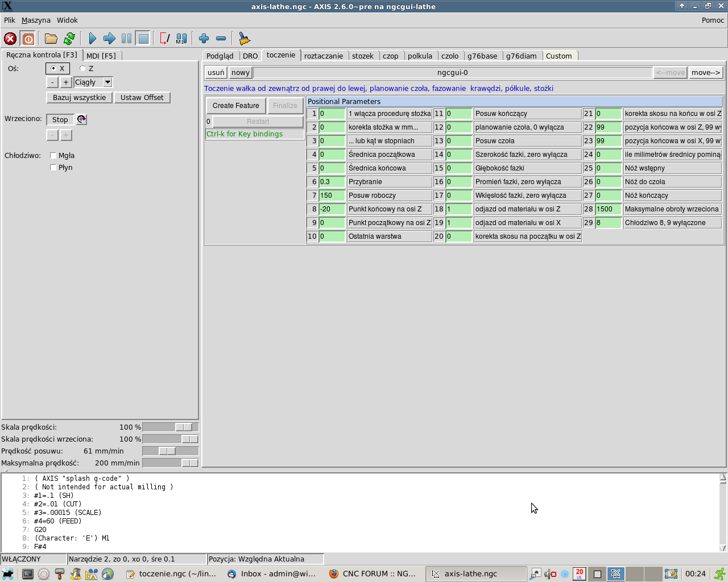
Task: Click the spindle Stop button
Action: tap(60, 120)
